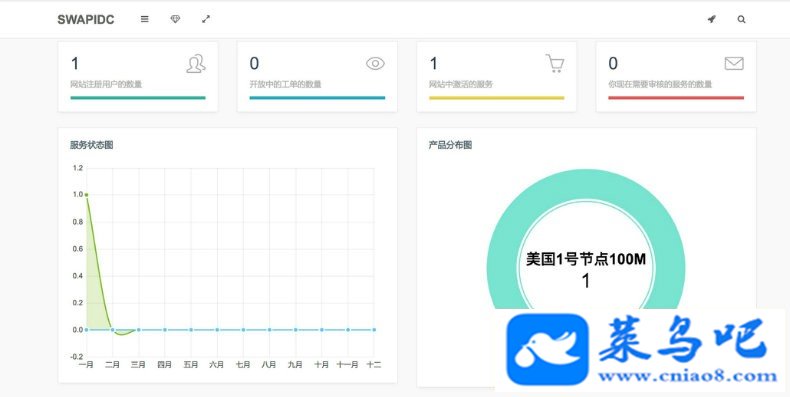Click the 网站中激活的服务 label
Viewport: 790px width, 397px height.
[x=461, y=84]
